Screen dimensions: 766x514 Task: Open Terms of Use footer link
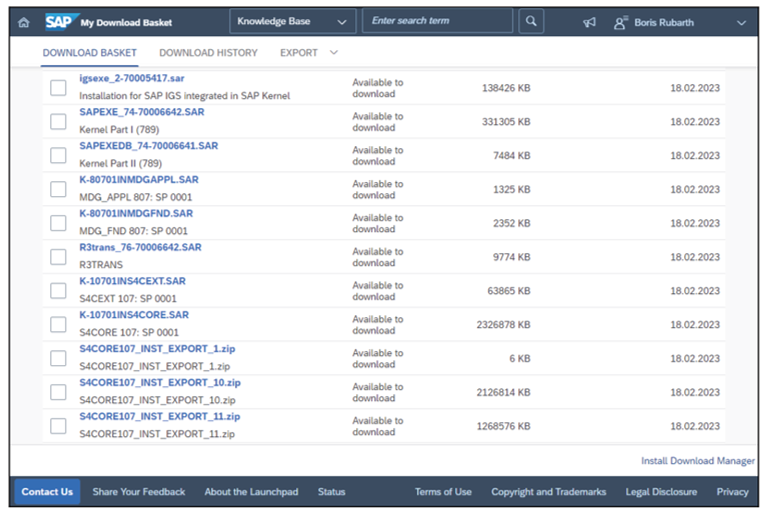pyautogui.click(x=443, y=492)
